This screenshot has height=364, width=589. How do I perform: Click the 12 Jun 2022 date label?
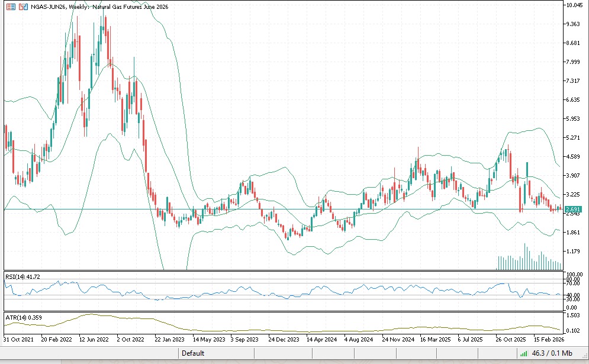point(94,340)
